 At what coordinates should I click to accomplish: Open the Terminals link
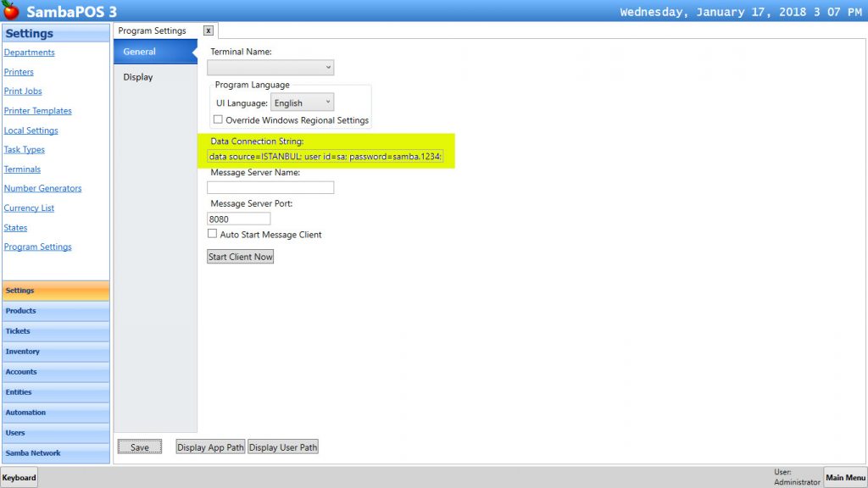(x=22, y=169)
